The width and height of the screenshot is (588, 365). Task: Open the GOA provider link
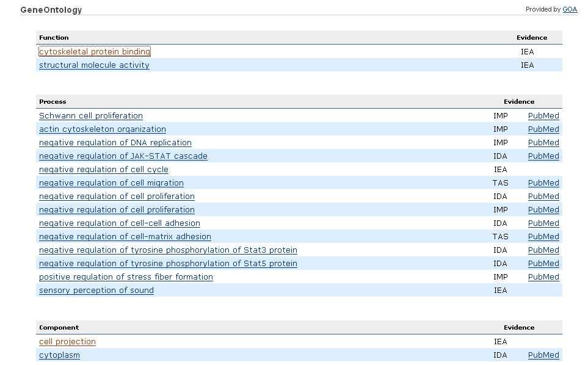[570, 9]
